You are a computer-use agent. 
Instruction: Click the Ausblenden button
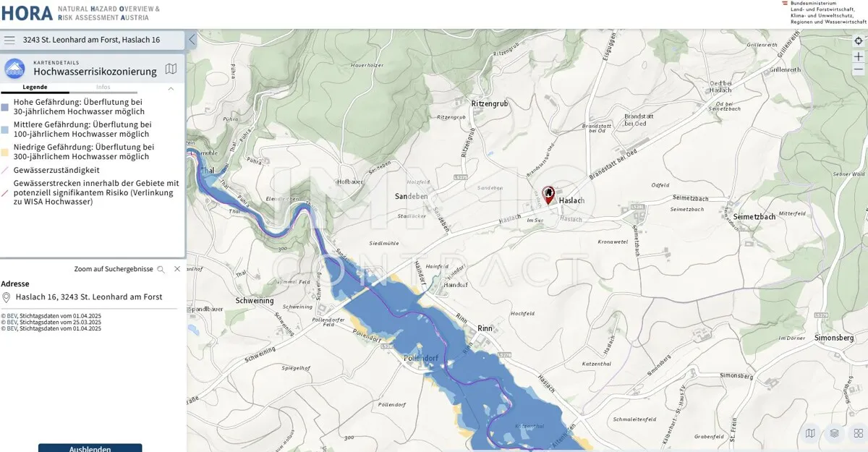tap(90, 448)
